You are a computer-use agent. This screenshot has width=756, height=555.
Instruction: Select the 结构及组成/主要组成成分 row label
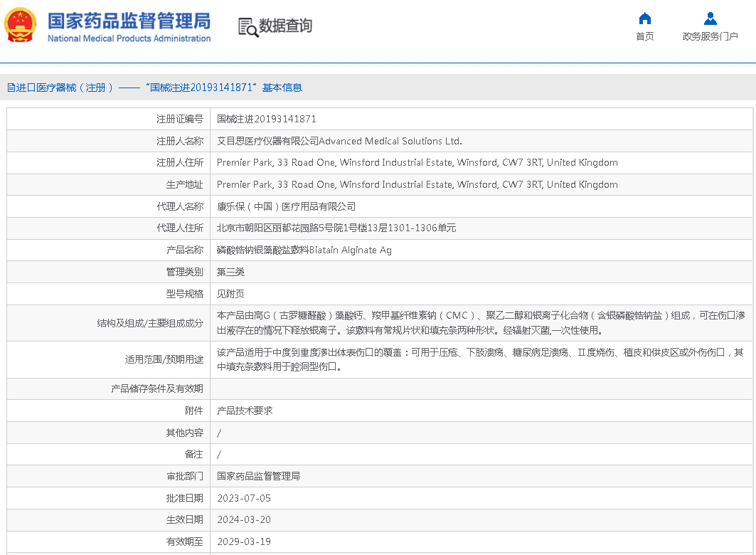(150, 323)
